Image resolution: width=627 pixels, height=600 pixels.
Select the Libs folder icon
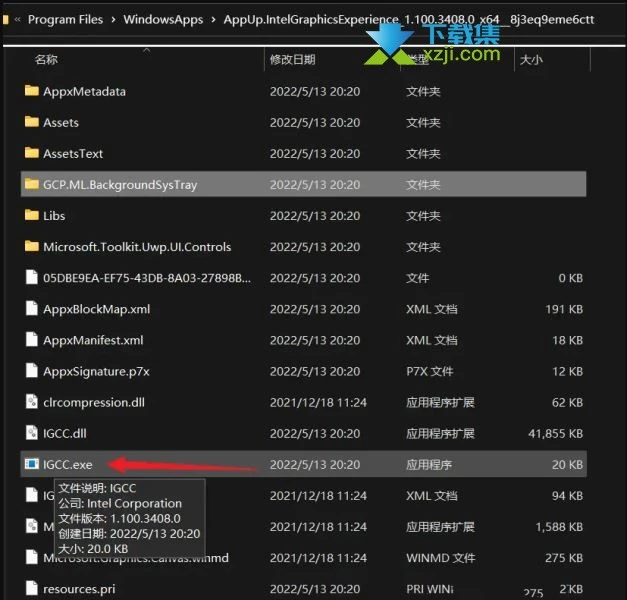click(32, 215)
